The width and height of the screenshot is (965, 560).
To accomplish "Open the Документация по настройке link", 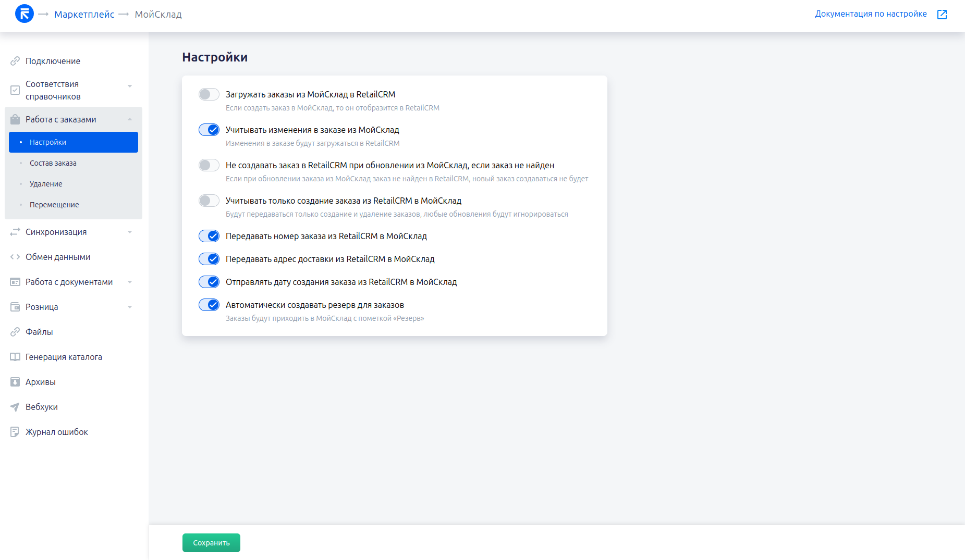I will coord(871,14).
